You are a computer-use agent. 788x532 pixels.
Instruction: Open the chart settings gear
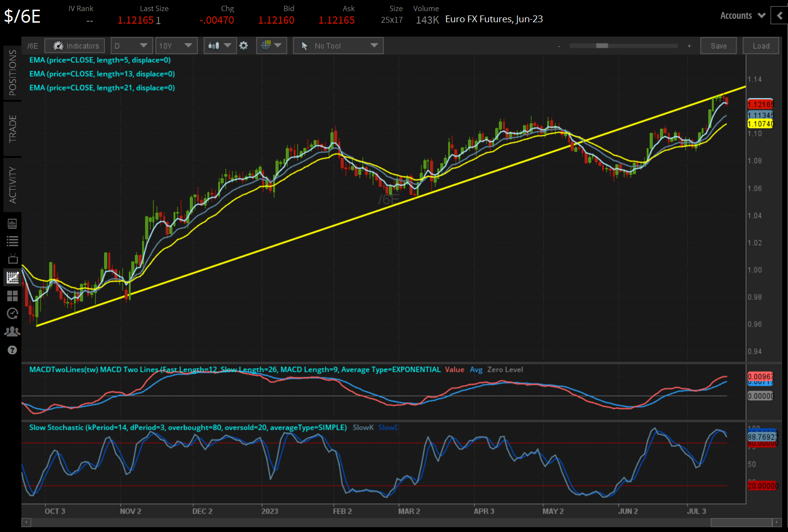click(x=244, y=45)
